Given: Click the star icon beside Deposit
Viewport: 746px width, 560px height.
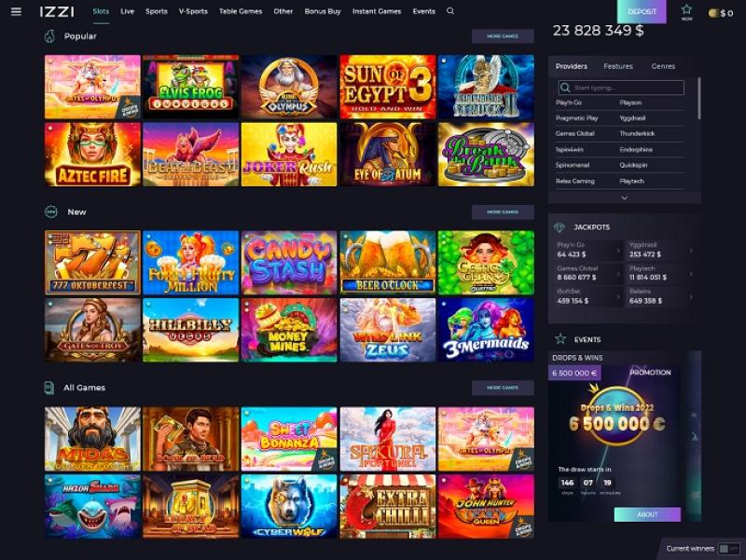Looking at the screenshot, I should [686, 10].
